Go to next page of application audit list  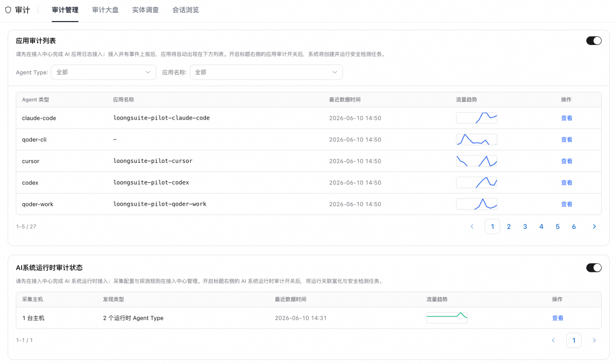pyautogui.click(x=594, y=227)
